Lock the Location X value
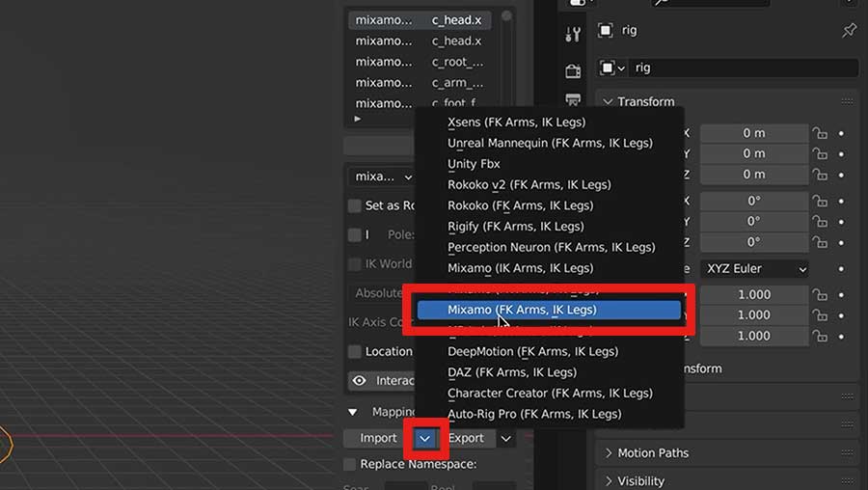Screen dimensions: 868x490 (820, 133)
